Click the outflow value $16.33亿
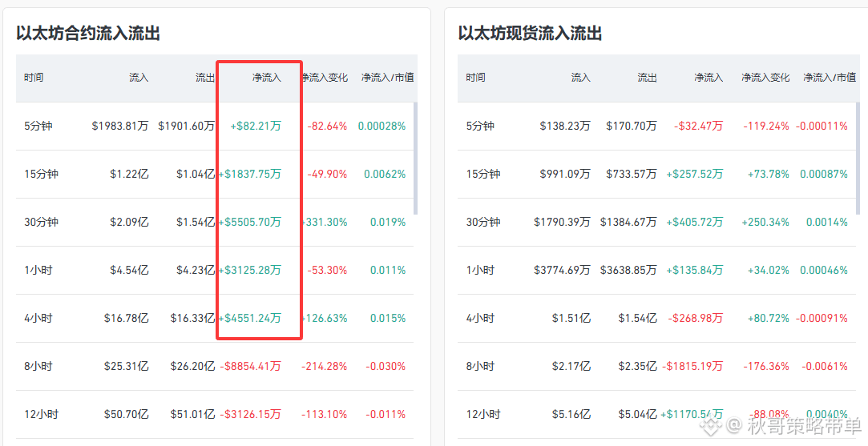Viewport: 868px width, 446px height. coord(192,318)
